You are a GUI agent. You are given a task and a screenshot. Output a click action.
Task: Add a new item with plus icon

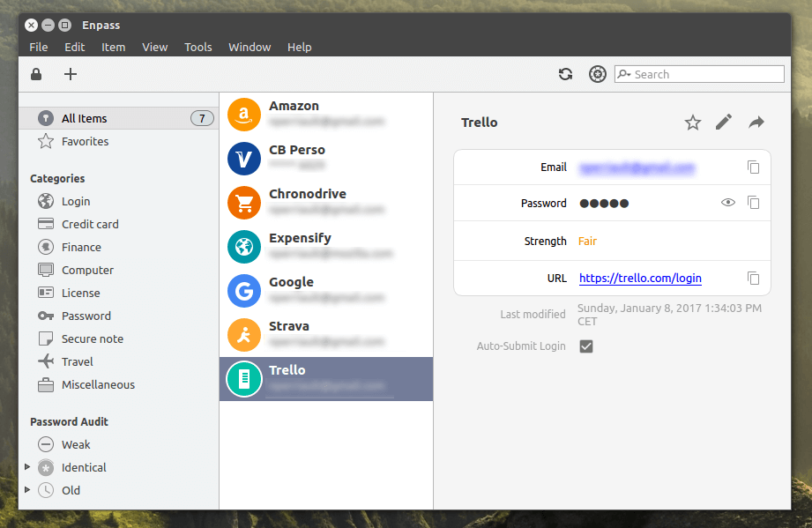coord(71,74)
